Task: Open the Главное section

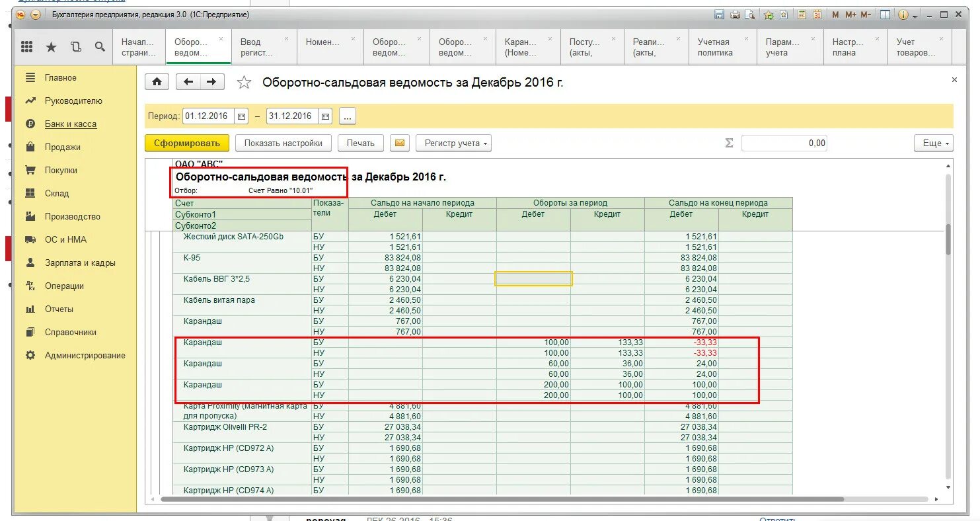Action: 61,78
